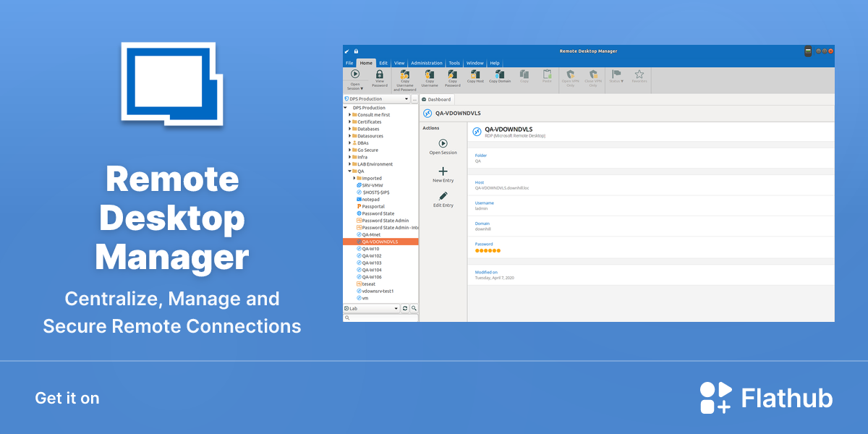Click the Copy Password ribbon icon
868x434 pixels.
[452, 74]
